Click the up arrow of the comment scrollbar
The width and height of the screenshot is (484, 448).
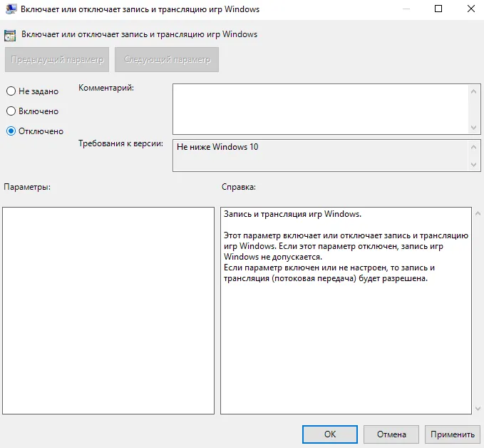475,90
